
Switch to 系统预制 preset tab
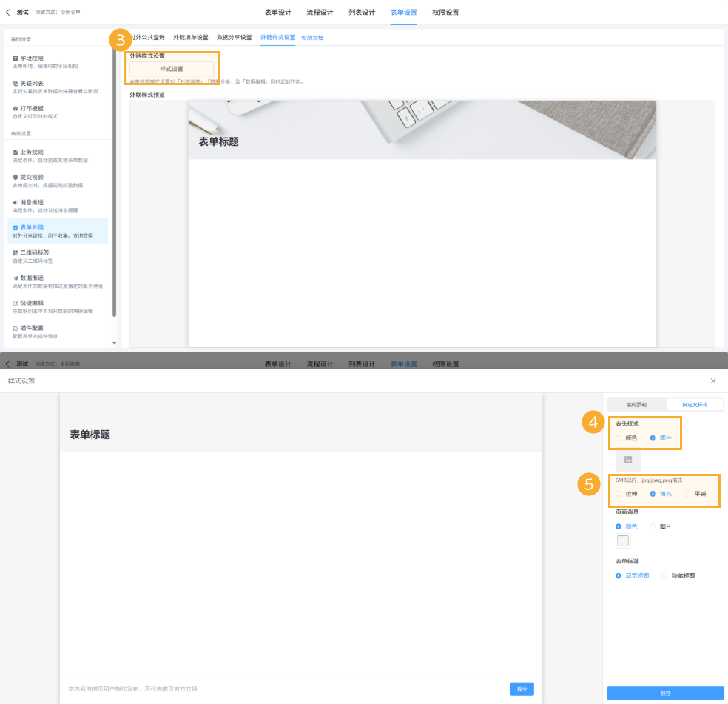point(636,405)
